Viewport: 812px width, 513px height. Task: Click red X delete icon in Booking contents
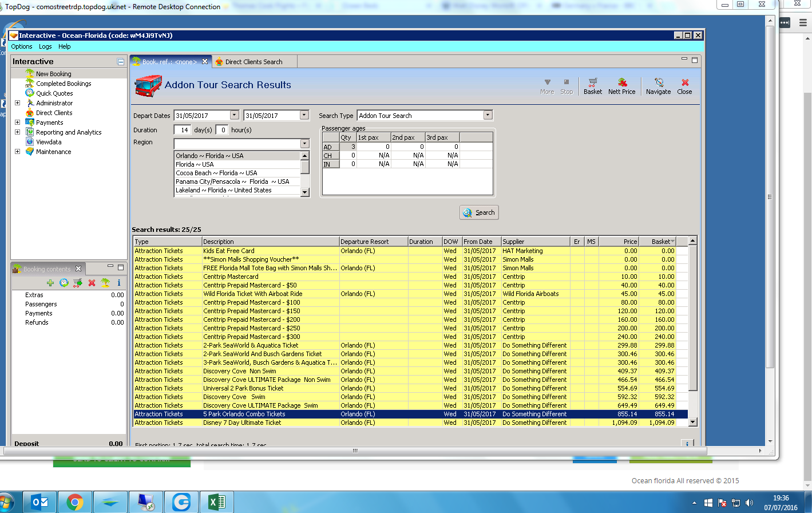coord(92,283)
